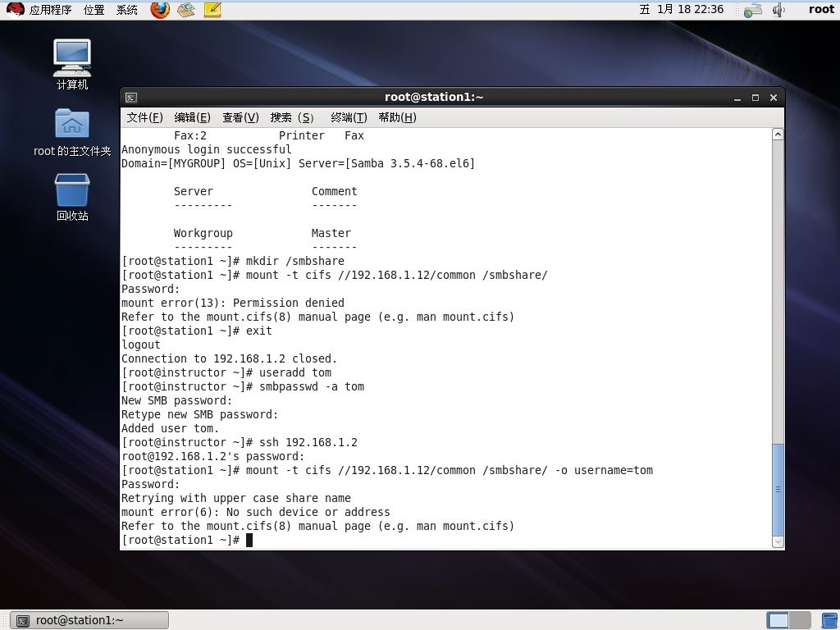840x630 pixels.
Task: Open the 应用程序 menu
Action: (x=50, y=10)
